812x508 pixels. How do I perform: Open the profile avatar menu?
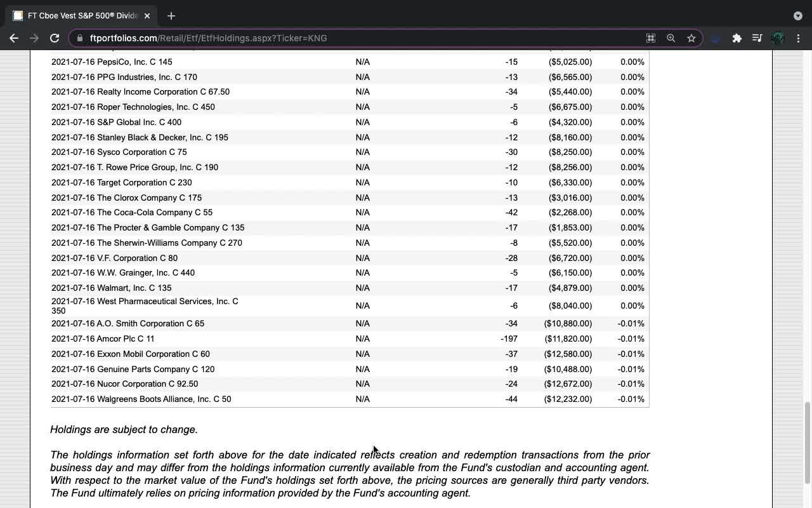click(778, 38)
